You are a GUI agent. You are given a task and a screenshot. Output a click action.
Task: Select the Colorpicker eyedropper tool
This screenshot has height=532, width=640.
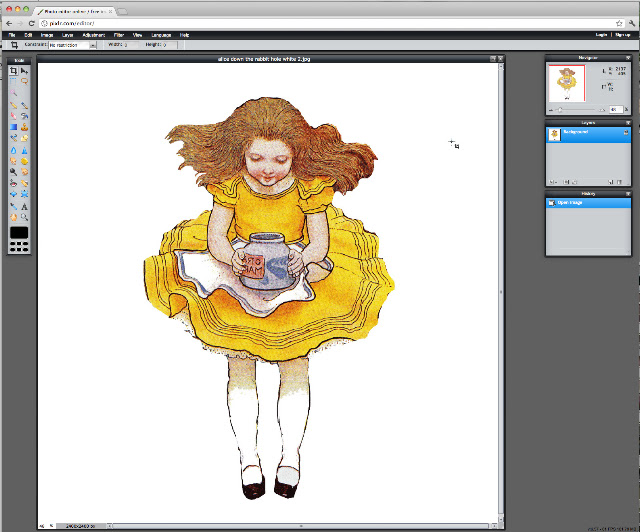[13, 206]
